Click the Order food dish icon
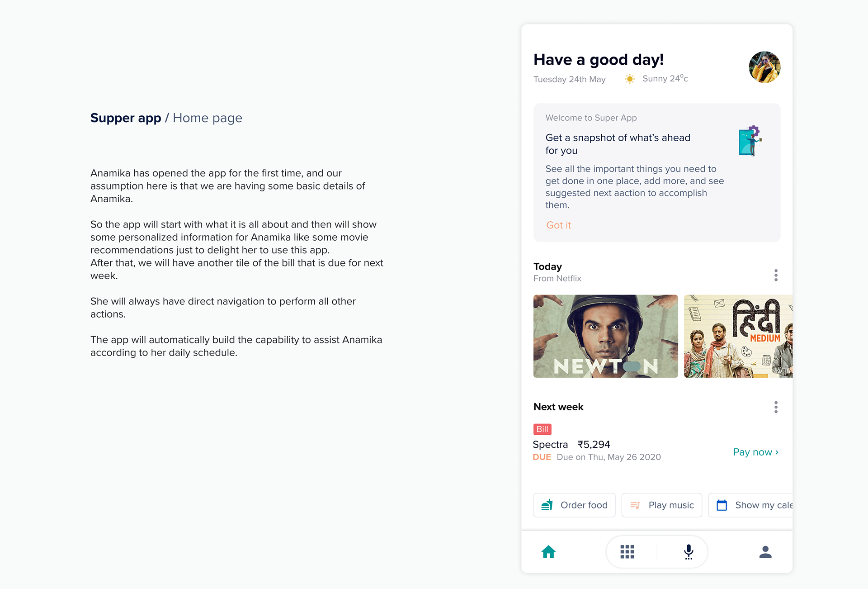Image resolution: width=868 pixels, height=589 pixels. pyautogui.click(x=547, y=505)
